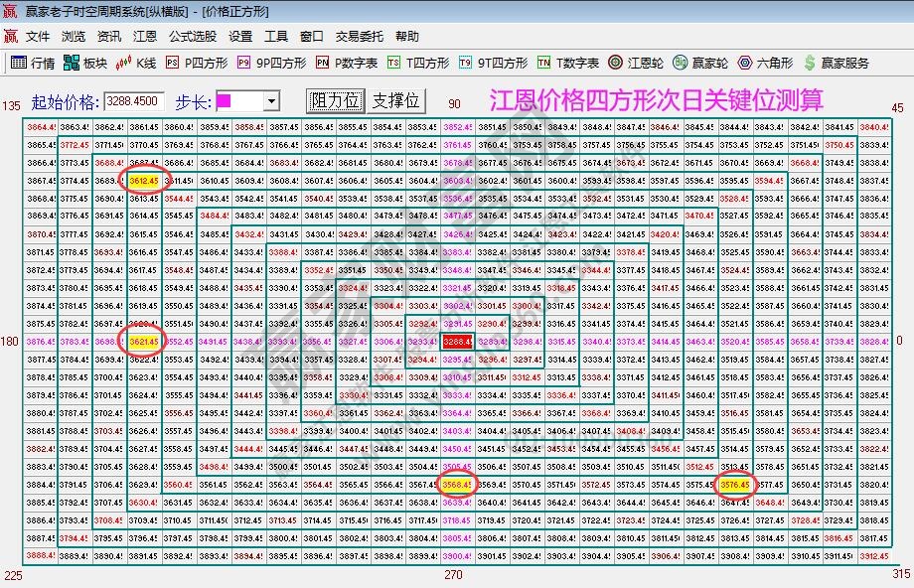914x588 pixels.
Task: Click the 支撑位 (support) button
Action: click(396, 100)
